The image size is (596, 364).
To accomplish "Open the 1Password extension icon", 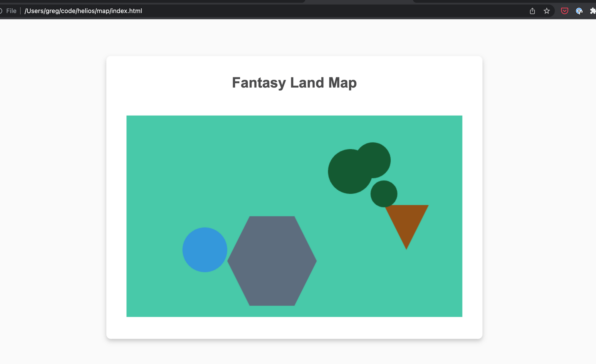I will (579, 11).
